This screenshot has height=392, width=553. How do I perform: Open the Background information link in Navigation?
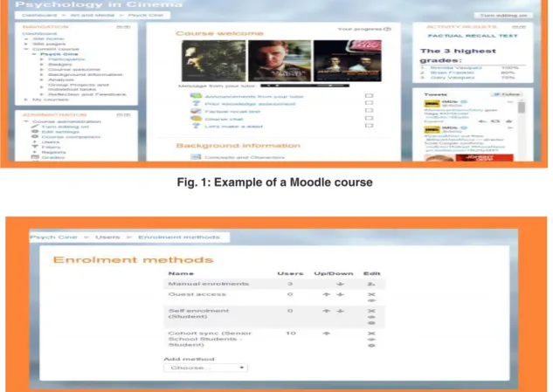pos(86,75)
